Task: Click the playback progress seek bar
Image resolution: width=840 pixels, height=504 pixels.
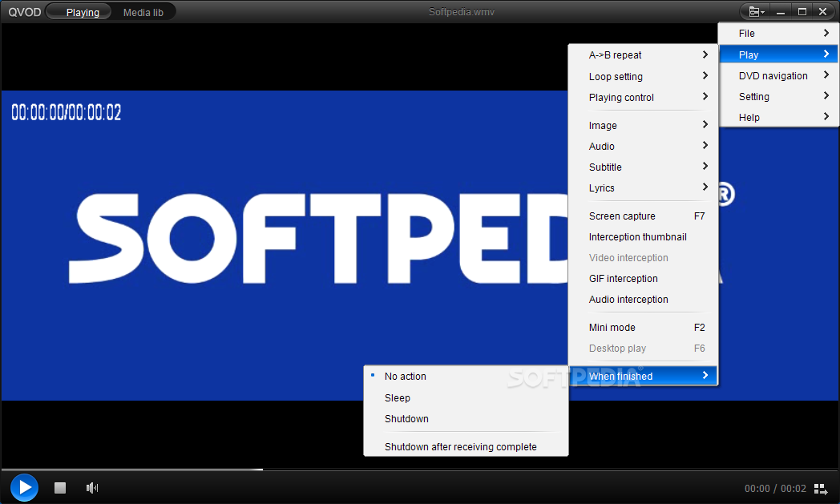Action: point(420,470)
